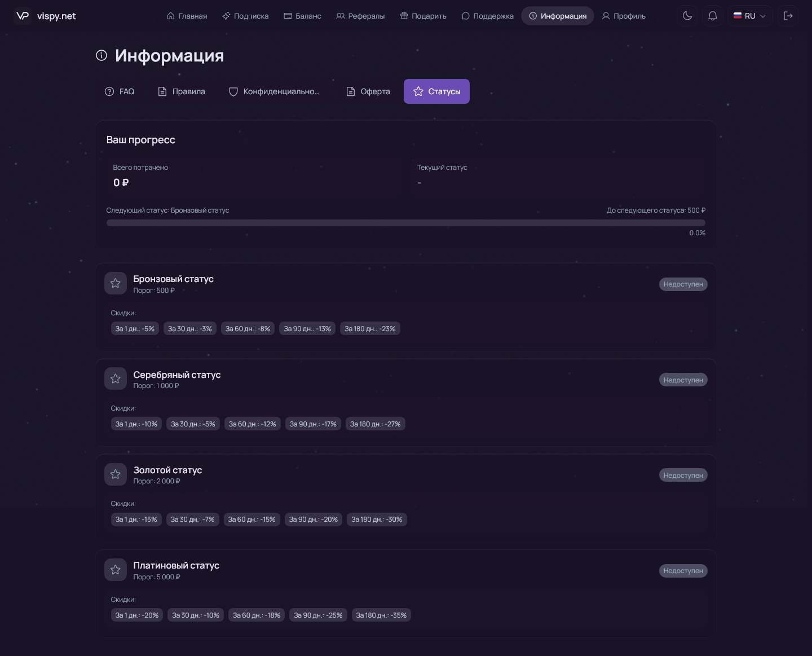The image size is (812, 656).
Task: Click Серебряный статус star icon
Action: click(x=116, y=379)
